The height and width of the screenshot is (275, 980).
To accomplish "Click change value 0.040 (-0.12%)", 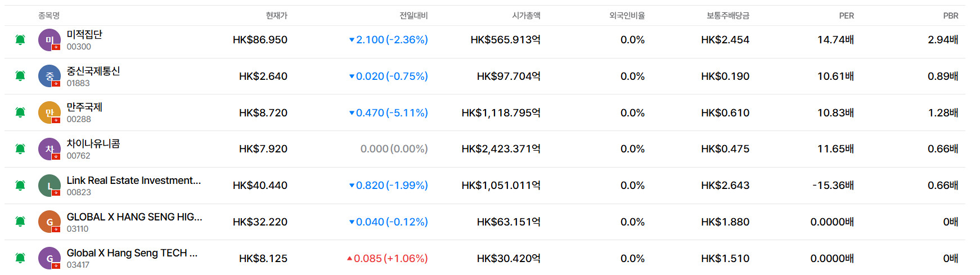I will 389,222.
